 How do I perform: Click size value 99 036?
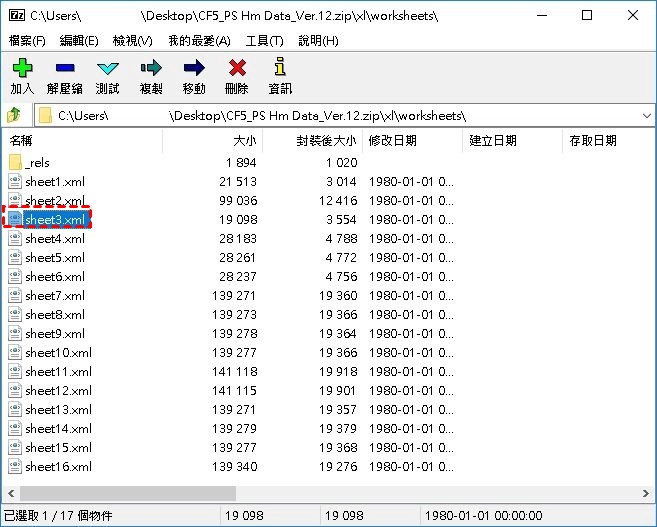point(238,201)
